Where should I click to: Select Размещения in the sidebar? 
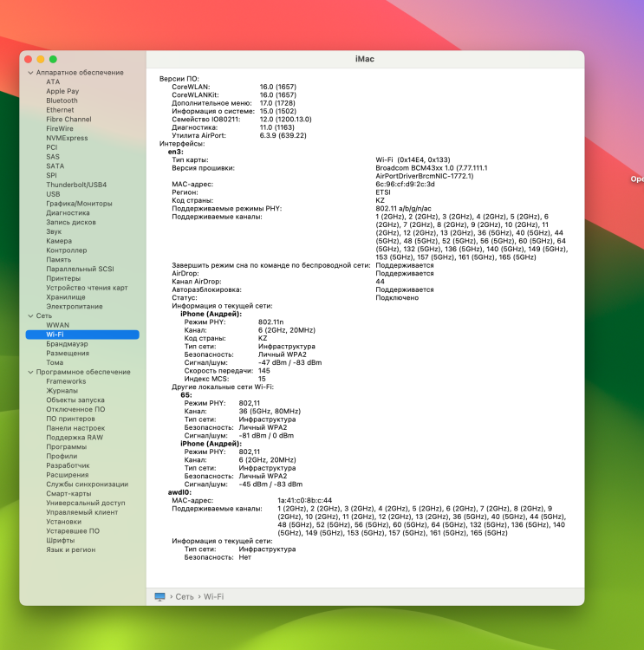(x=68, y=354)
